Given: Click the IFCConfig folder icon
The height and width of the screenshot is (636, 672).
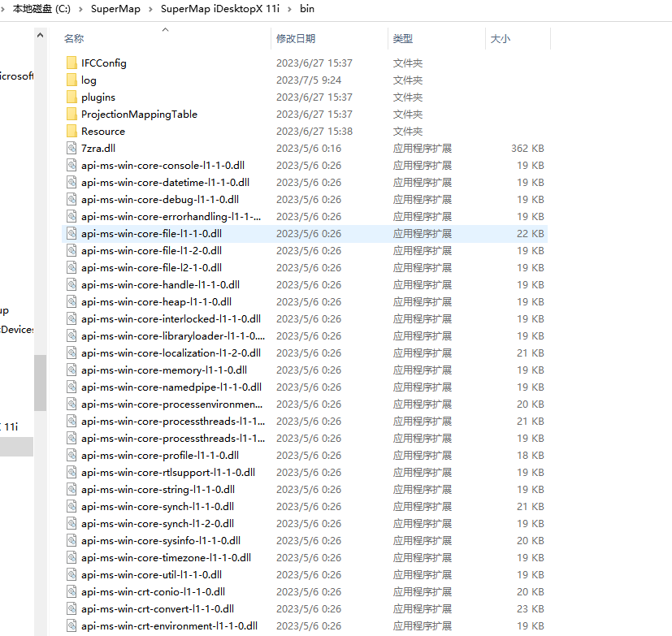Looking at the screenshot, I should tap(72, 63).
